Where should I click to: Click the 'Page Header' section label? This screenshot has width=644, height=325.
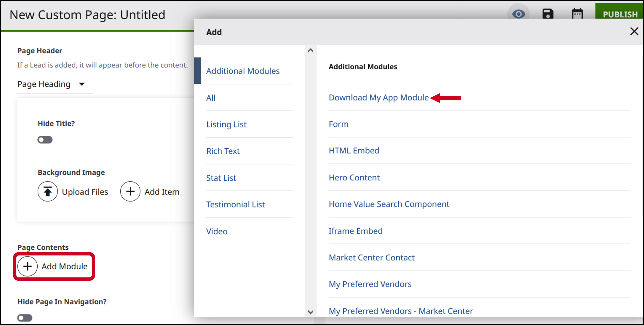click(40, 51)
